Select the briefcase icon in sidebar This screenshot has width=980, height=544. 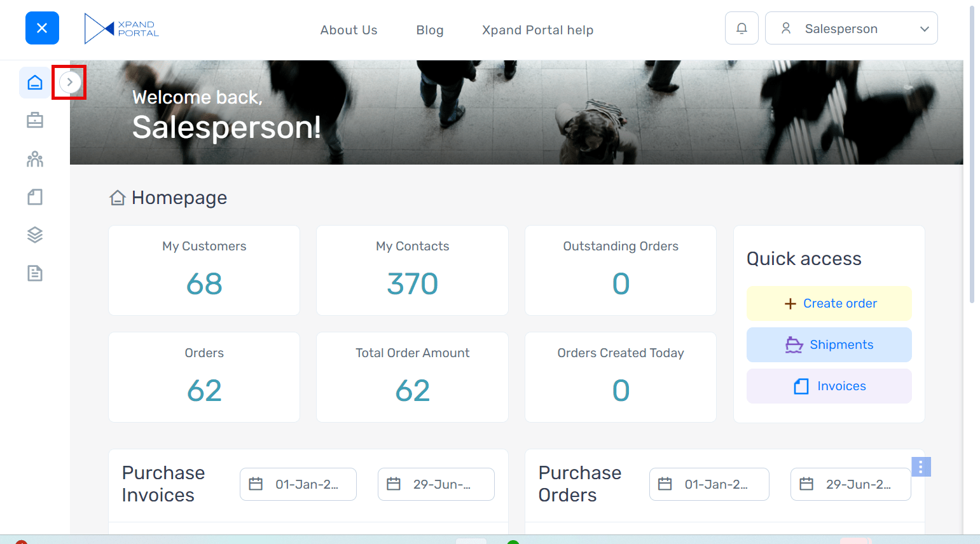[x=35, y=120]
